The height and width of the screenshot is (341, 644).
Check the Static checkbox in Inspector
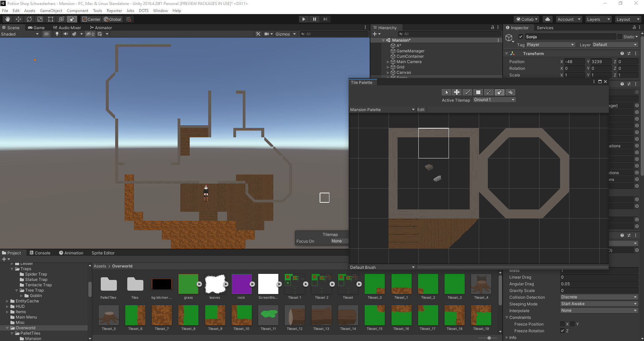pyautogui.click(x=619, y=37)
